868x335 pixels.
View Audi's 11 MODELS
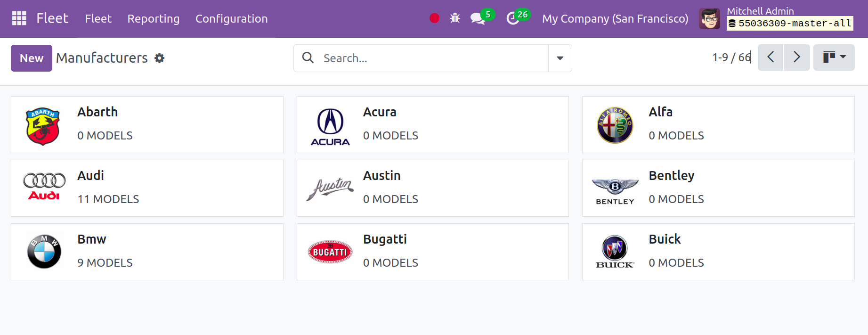coord(108,199)
